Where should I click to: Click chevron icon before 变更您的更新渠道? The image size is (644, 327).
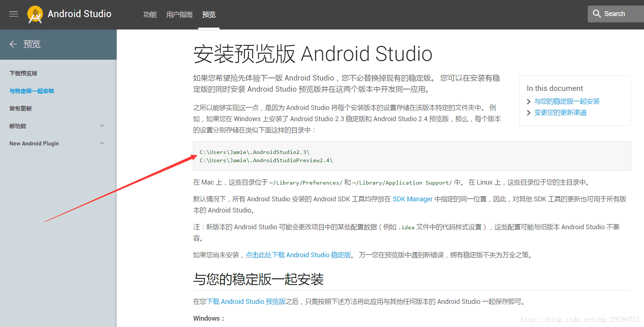pos(528,113)
